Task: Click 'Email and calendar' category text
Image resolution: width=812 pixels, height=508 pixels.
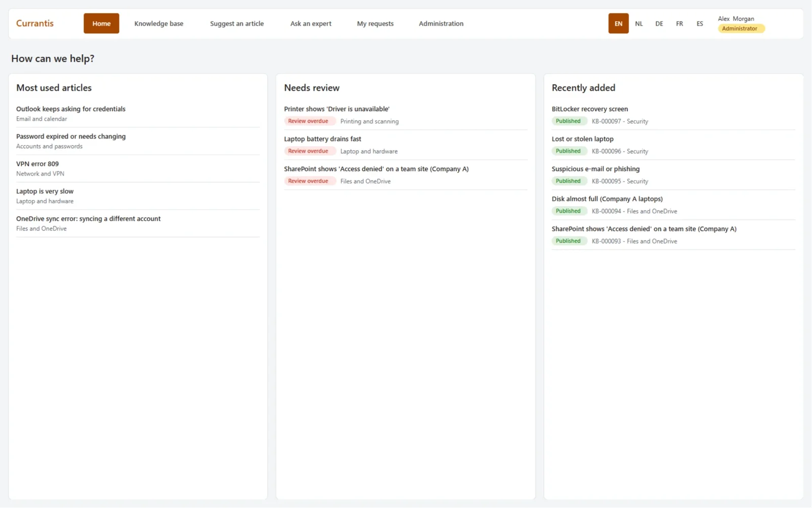Action: [x=42, y=119]
